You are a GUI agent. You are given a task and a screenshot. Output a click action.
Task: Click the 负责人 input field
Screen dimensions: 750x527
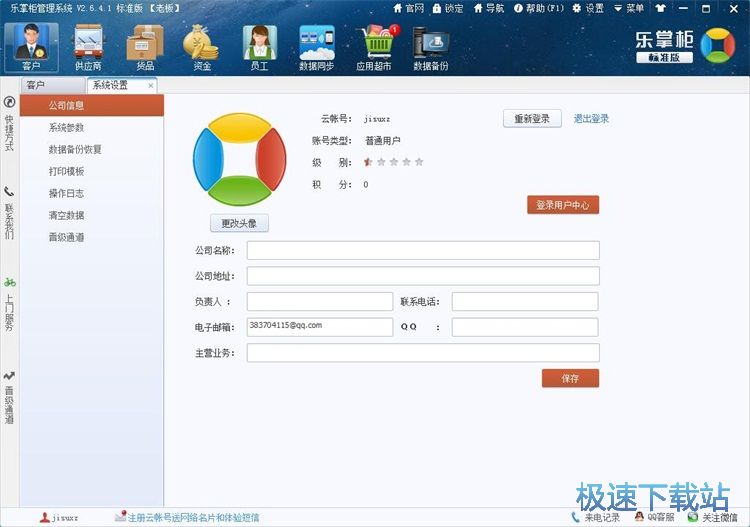(x=320, y=302)
